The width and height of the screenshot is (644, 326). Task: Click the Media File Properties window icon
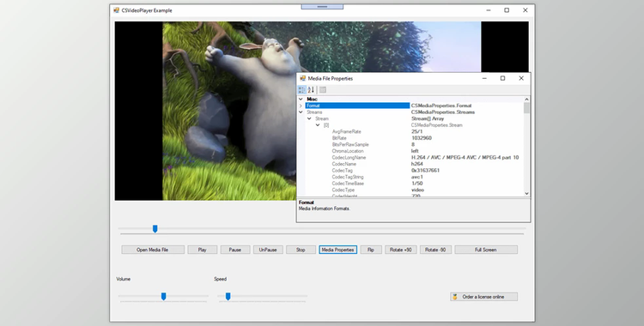(303, 78)
